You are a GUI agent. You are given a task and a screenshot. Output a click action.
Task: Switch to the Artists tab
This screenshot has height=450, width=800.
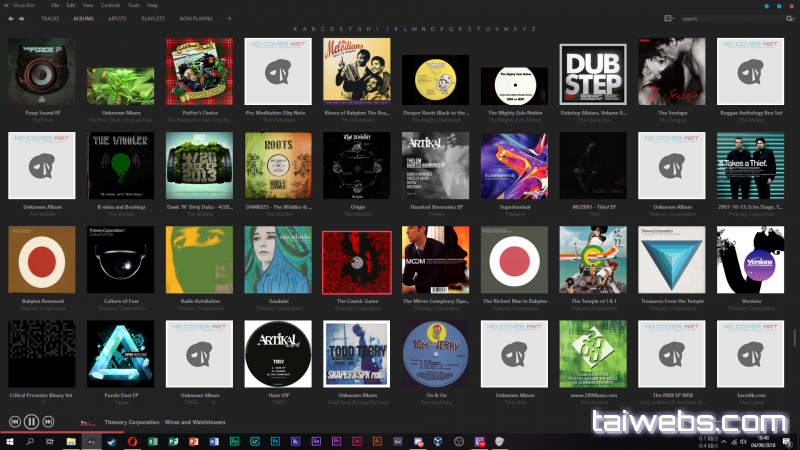click(x=117, y=18)
